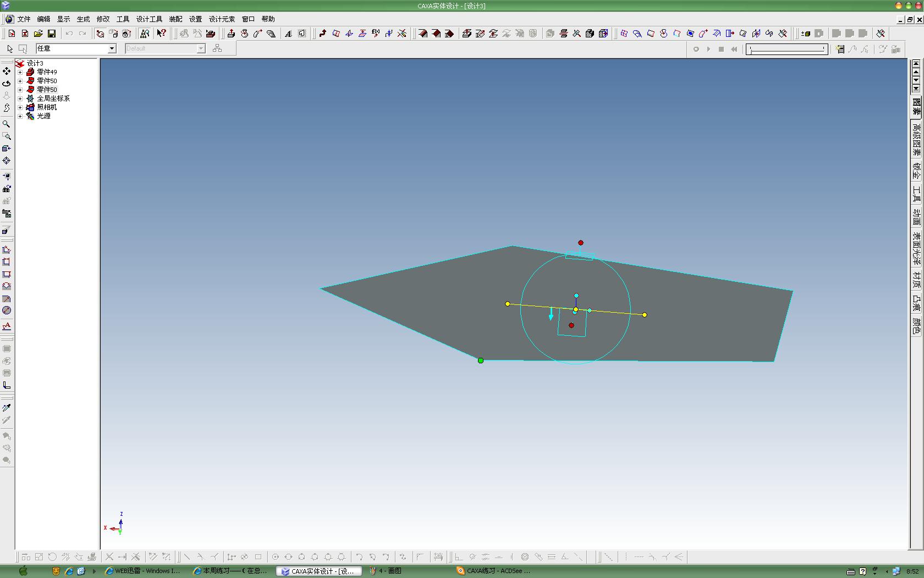Expand the highlighted 零件50 tree node

[20, 90]
